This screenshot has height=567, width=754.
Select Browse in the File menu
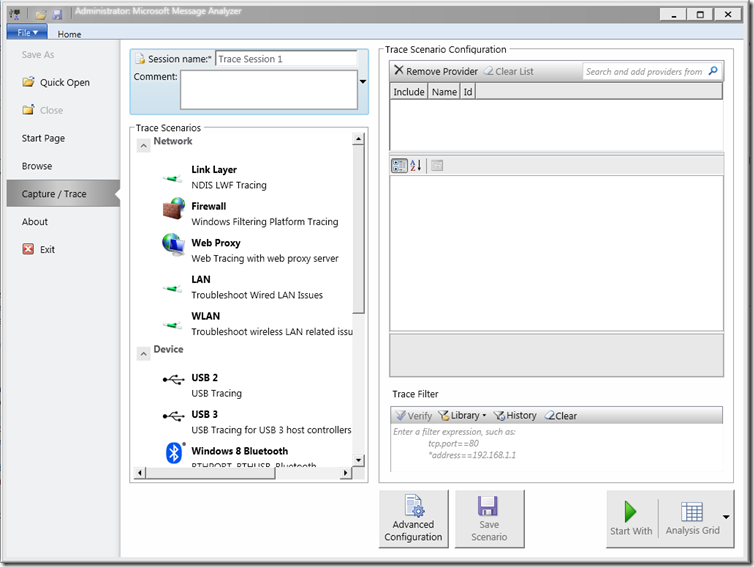coord(37,166)
